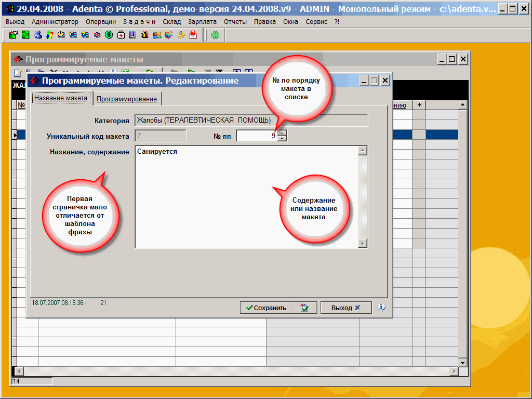532x399 pixels.
Task: Click the № пп number field
Action: tap(257, 136)
